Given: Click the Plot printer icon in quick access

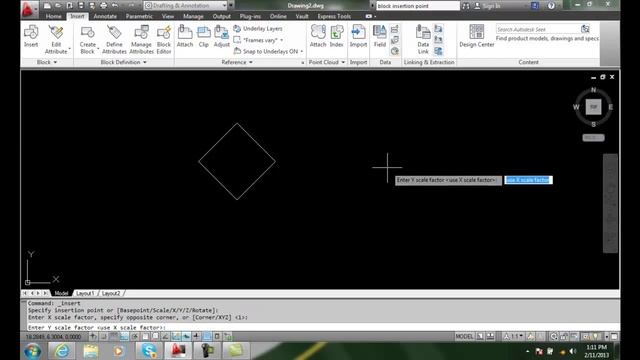Looking at the screenshot, I should tap(103, 5).
